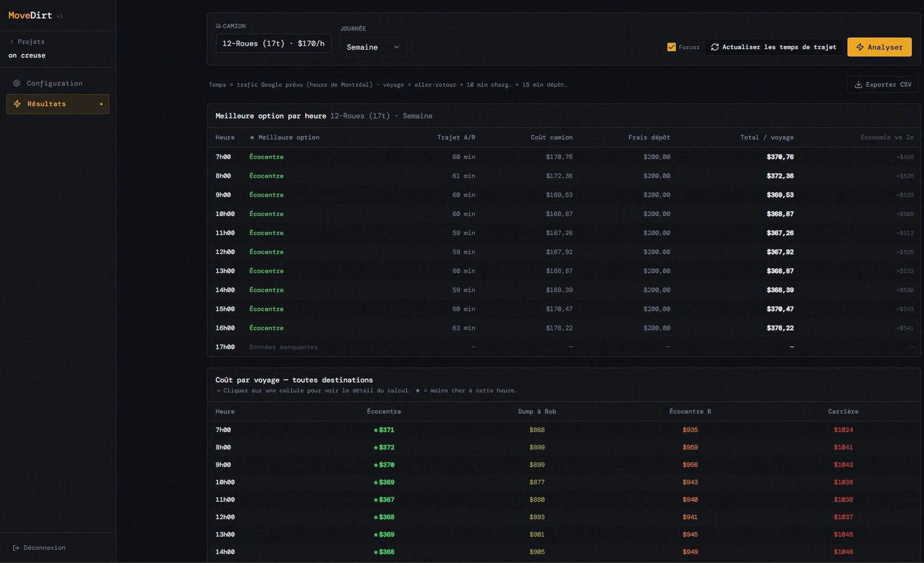Viewport: 924px width, 563px height.
Task: Click the 63 min trip time
Action: 464,328
